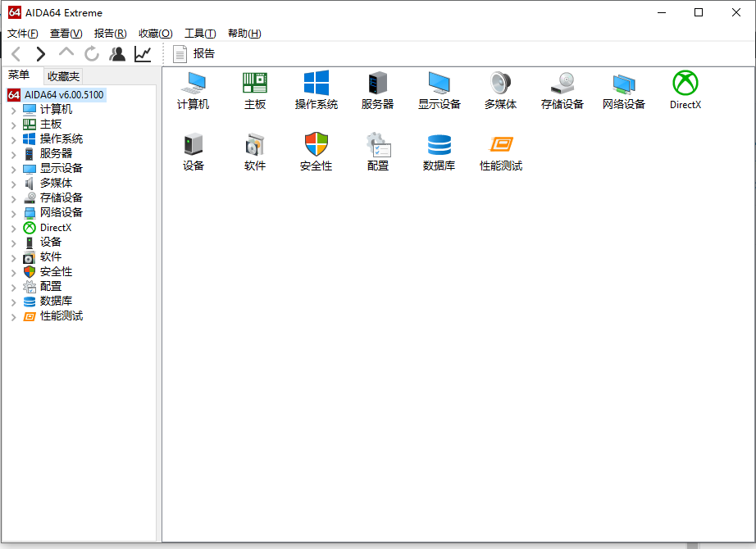Open the 服务器 server icon in main pane

click(x=377, y=90)
